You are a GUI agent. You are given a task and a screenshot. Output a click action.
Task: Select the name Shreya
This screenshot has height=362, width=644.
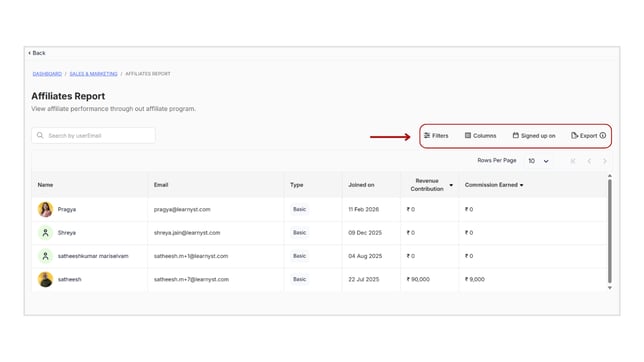tap(67, 233)
